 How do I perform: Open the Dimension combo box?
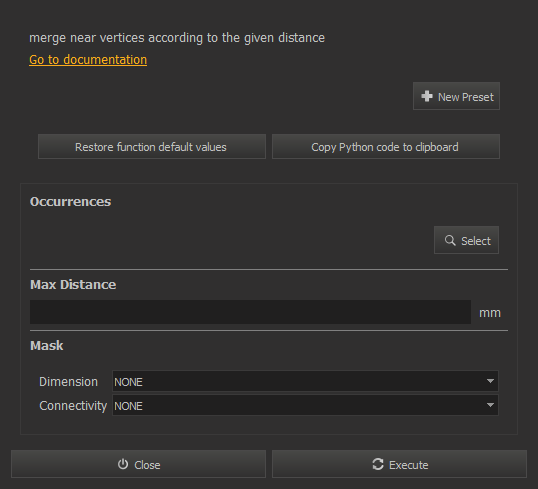tap(305, 381)
